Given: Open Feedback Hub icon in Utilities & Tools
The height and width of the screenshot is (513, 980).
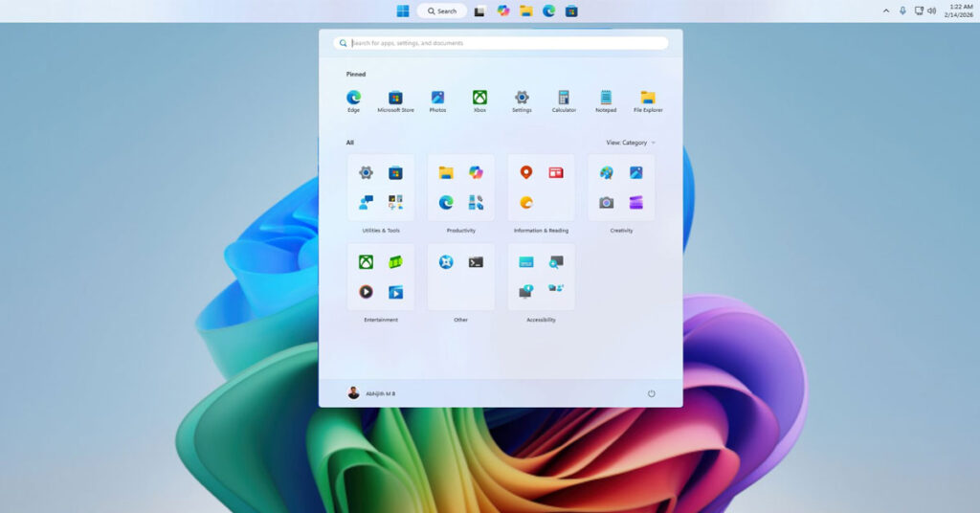Looking at the screenshot, I should tap(367, 202).
